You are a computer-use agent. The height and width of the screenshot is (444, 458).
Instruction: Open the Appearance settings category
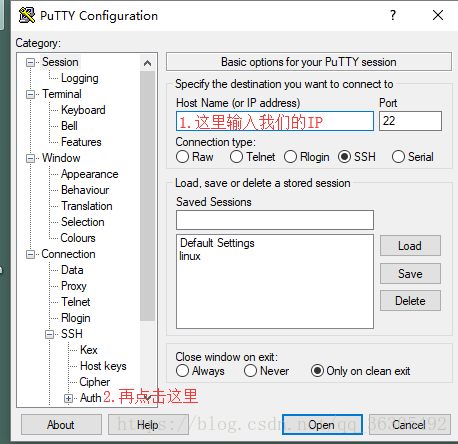point(90,174)
